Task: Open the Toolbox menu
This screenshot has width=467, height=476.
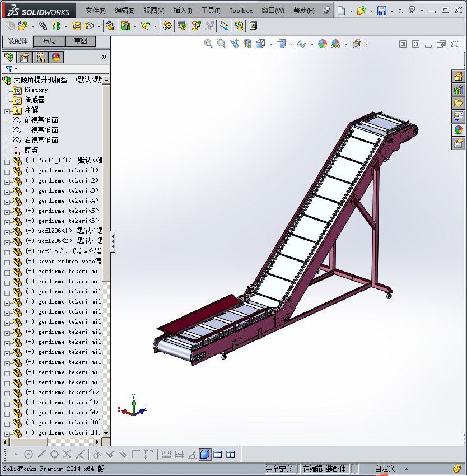Action: point(241,11)
